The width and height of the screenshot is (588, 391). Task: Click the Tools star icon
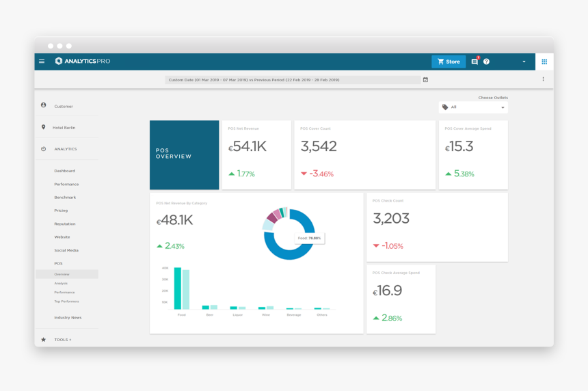pyautogui.click(x=44, y=340)
